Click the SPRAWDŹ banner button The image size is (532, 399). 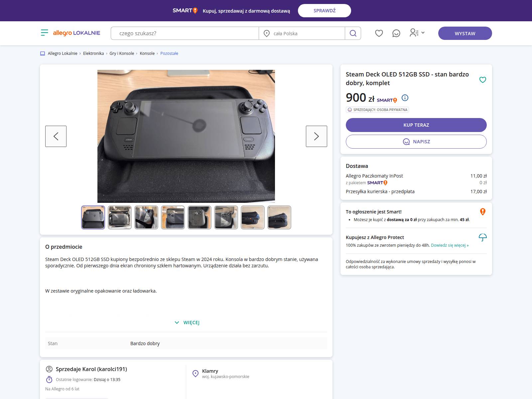325,11
